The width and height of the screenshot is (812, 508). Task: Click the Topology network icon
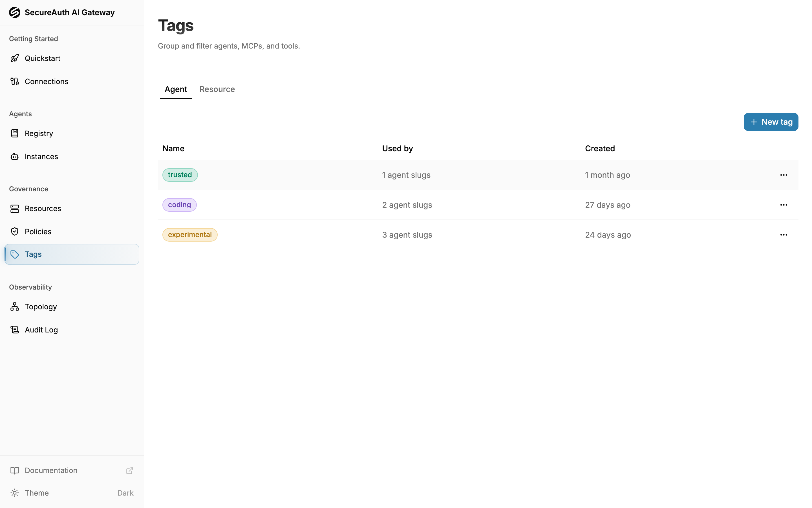14,307
